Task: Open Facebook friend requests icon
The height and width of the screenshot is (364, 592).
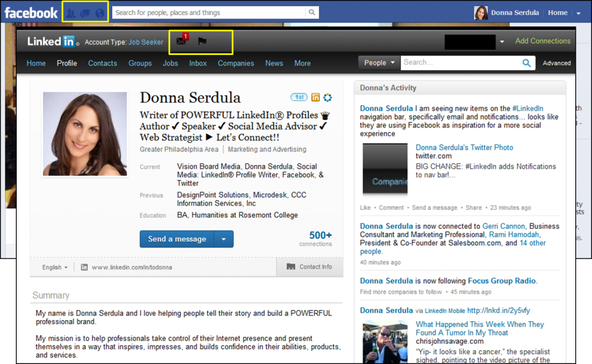Action: pos(71,13)
